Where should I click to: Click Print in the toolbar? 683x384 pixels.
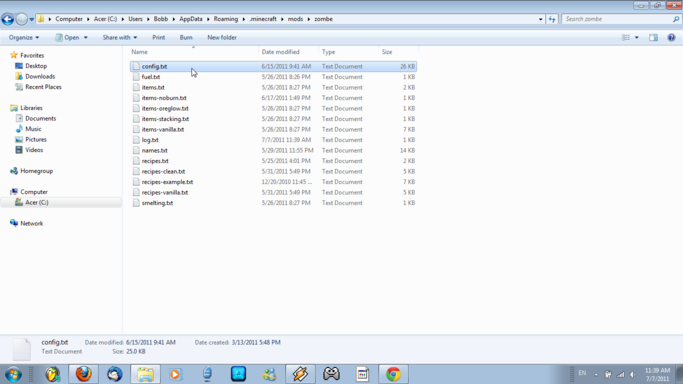point(159,37)
